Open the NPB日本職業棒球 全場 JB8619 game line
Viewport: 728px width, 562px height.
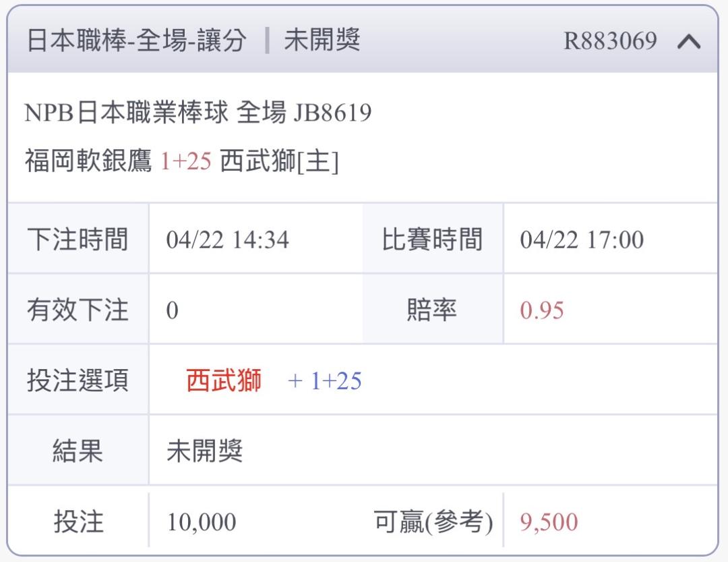[x=198, y=113]
